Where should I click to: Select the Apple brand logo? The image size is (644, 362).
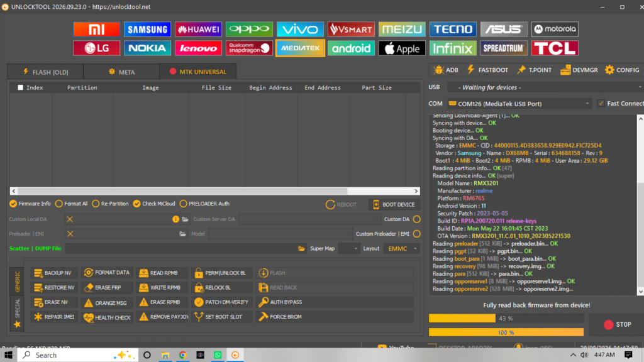tap(402, 48)
